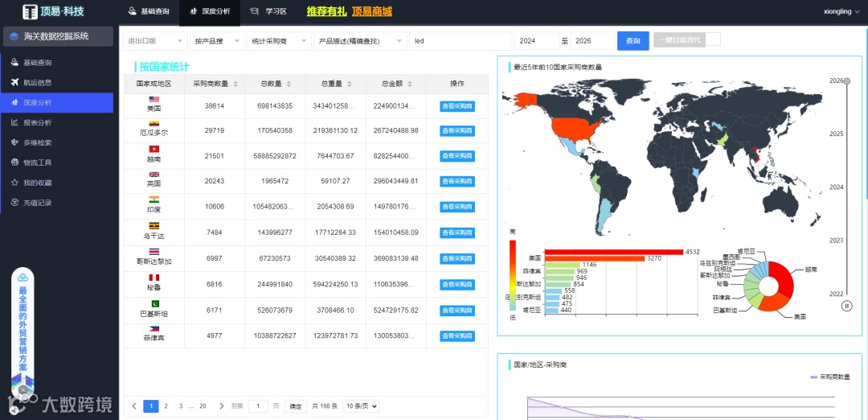The width and height of the screenshot is (868, 420).
Task: Open 基础查询 in the top navigation
Action: 149,11
